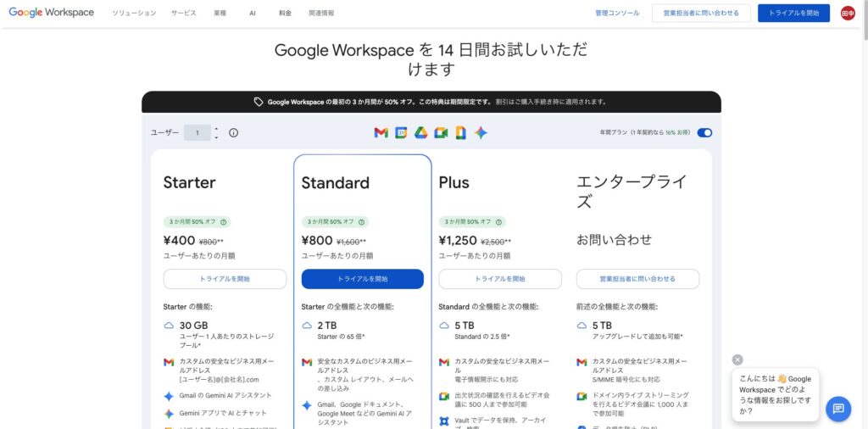Screen dimensions: 868x429
Task: Click the user count input field
Action: [198, 132]
